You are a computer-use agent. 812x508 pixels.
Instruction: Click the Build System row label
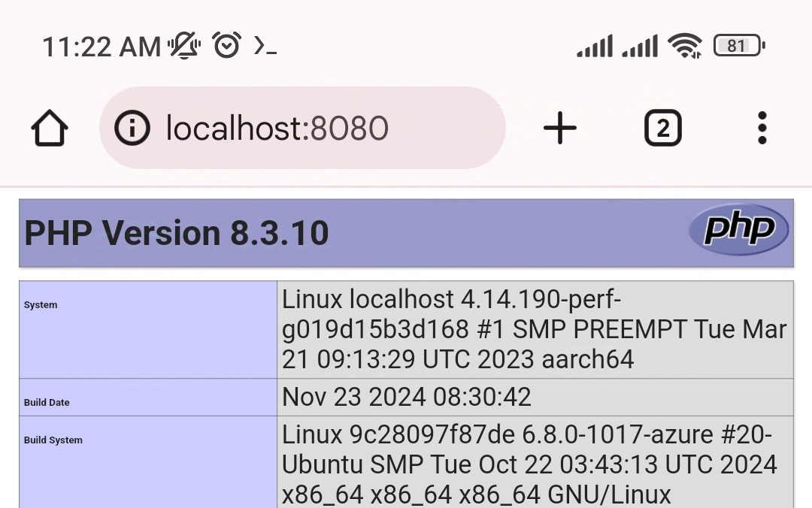52,440
